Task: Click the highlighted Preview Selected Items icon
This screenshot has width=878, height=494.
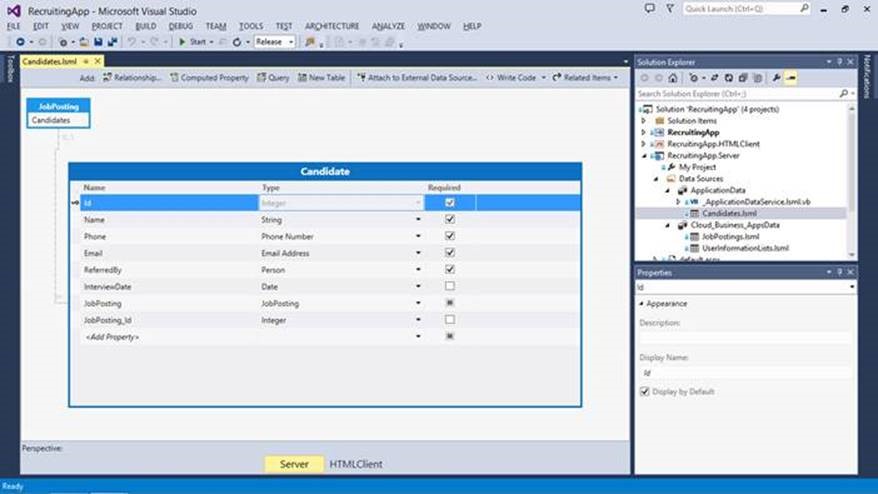Action: point(791,78)
